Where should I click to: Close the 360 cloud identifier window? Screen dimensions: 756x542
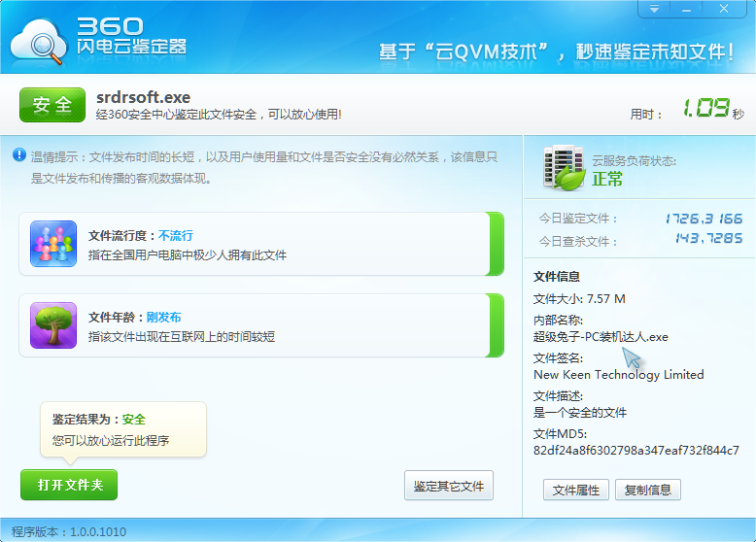[x=724, y=9]
